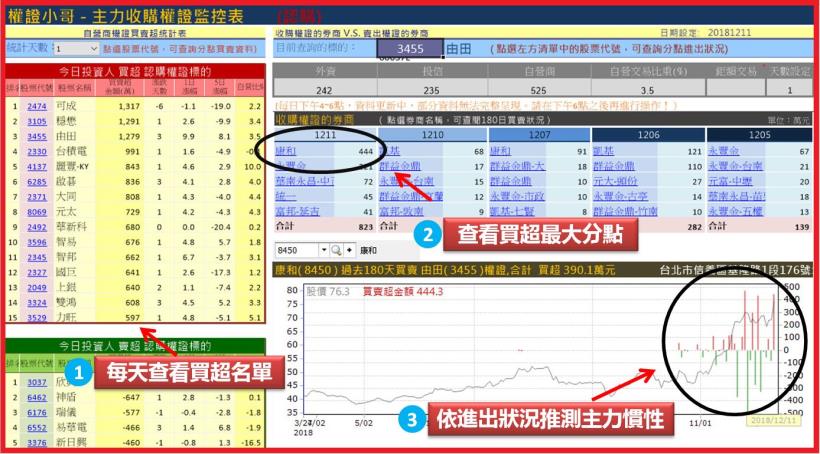Viewport: 820px width, 454px height.
Task: Open stock code 2492 華新科 link
Action: 37,228
